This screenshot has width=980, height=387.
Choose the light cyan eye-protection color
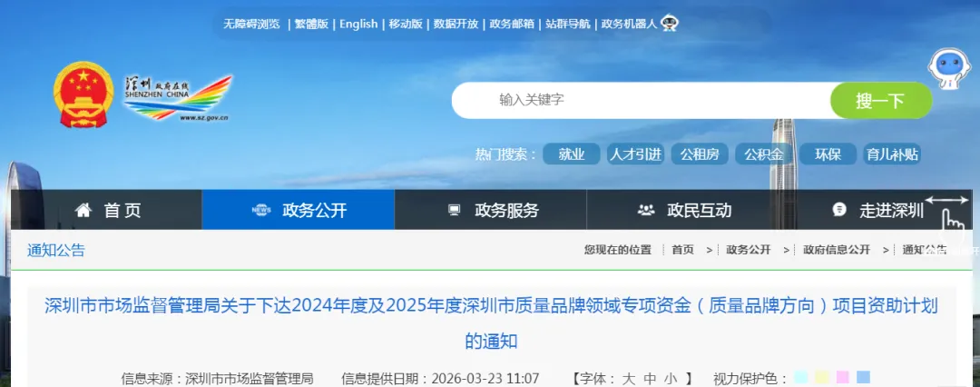point(800,378)
